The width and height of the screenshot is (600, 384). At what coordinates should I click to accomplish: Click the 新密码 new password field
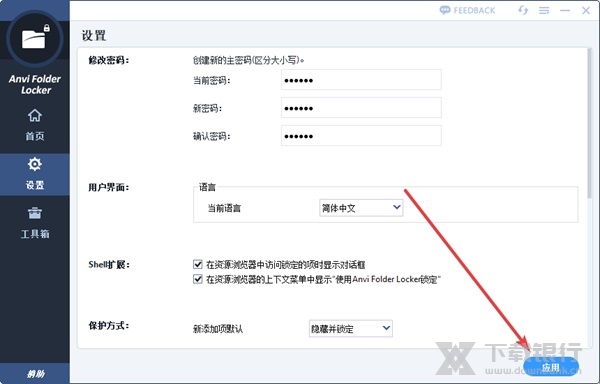361,108
